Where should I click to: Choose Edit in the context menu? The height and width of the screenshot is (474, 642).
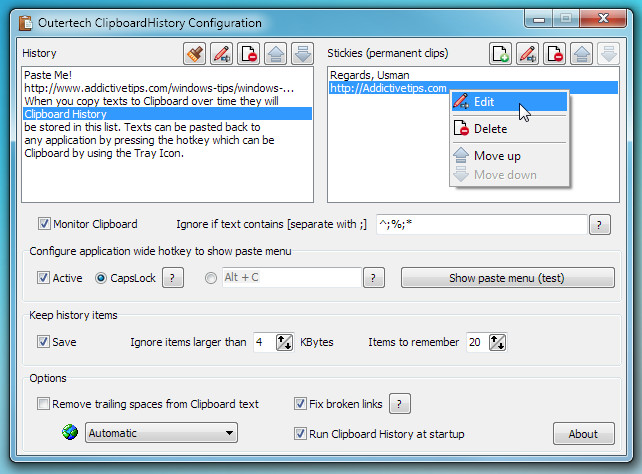pos(509,102)
